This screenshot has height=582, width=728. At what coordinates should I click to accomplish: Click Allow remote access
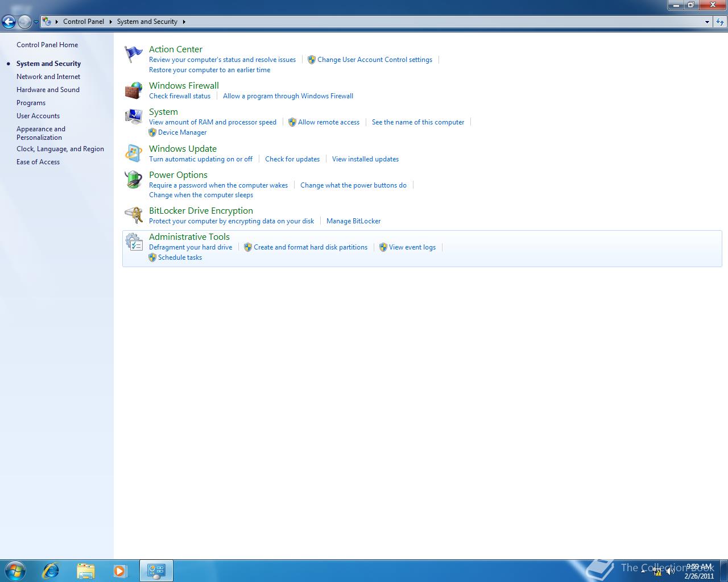point(329,122)
